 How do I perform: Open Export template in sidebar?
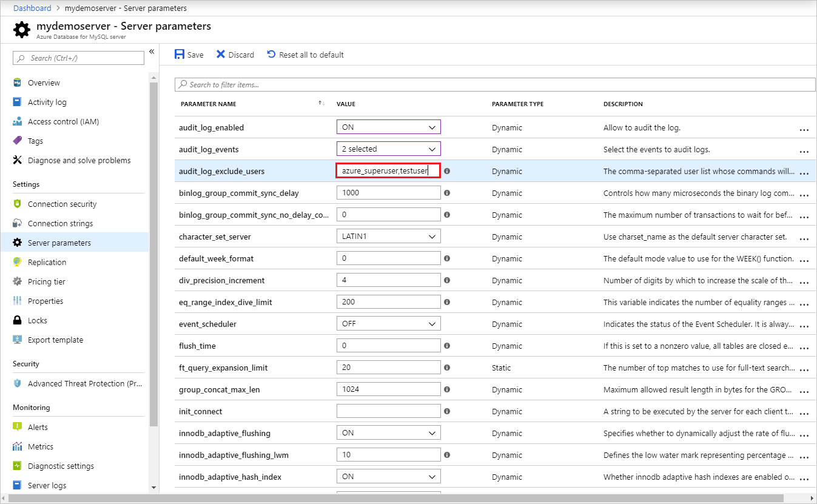tap(55, 340)
